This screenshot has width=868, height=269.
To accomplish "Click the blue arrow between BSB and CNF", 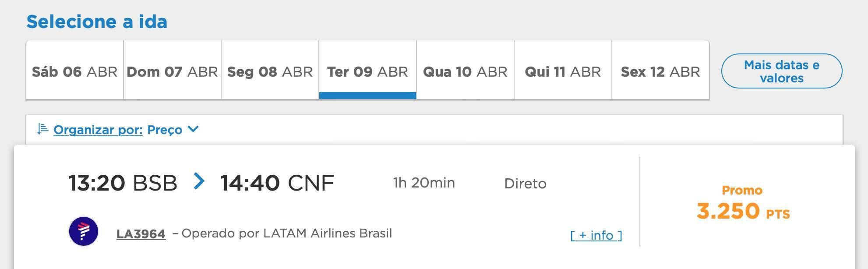I will pyautogui.click(x=199, y=181).
